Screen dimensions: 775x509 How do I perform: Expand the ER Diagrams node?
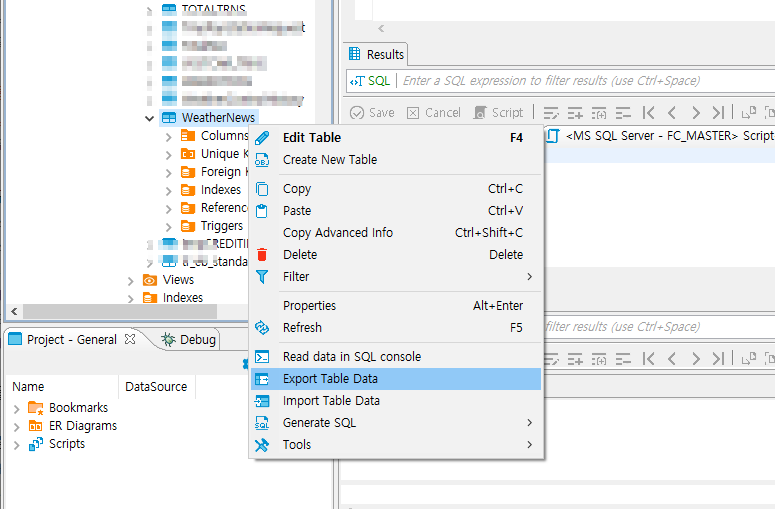pos(16,427)
